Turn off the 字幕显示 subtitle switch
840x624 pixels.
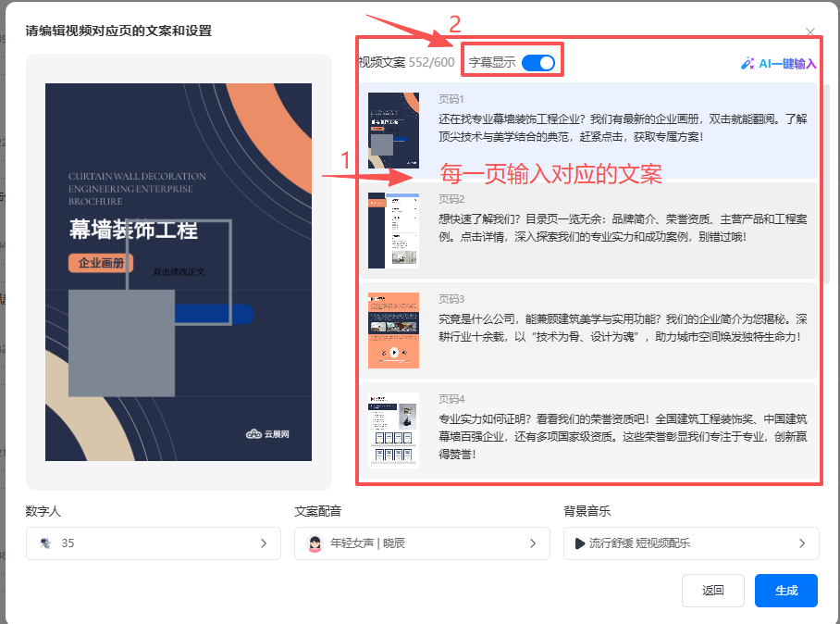click(538, 63)
